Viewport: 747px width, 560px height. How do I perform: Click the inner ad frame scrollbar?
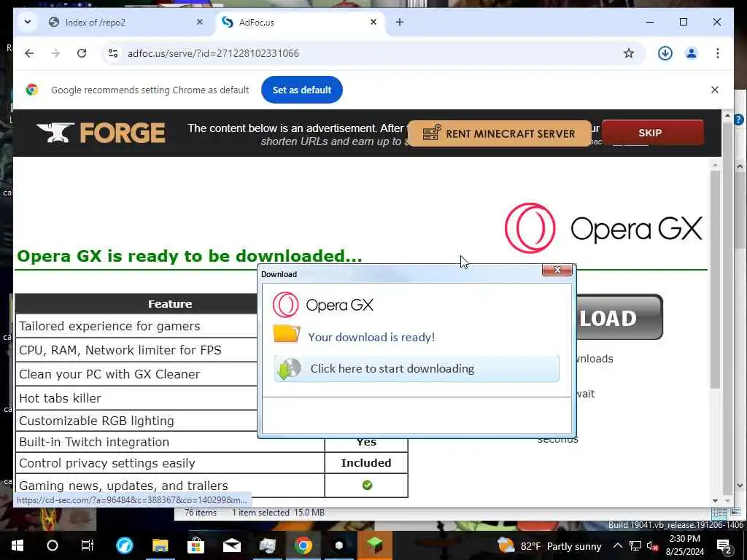[x=715, y=279]
